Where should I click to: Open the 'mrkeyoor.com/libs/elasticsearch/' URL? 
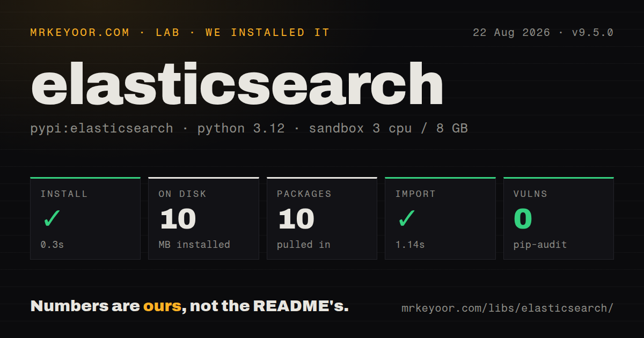click(x=507, y=308)
